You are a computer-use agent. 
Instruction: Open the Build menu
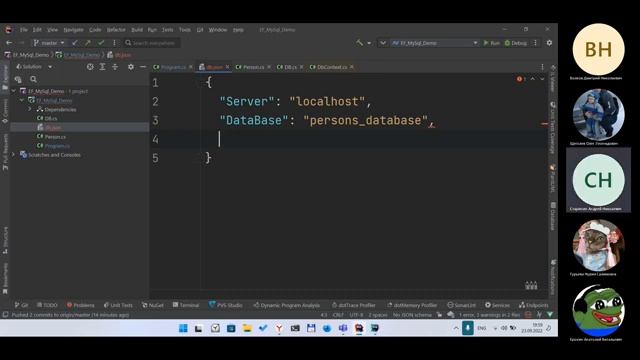pos(137,30)
